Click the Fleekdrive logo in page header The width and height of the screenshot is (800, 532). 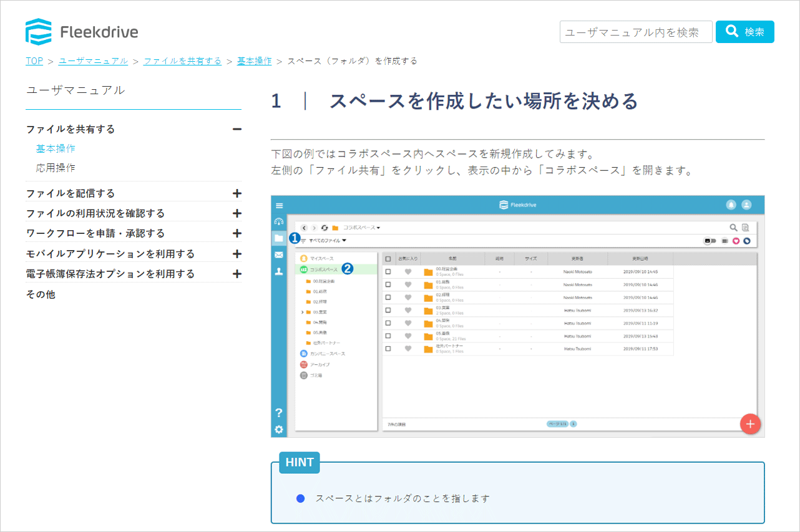pos(82,32)
